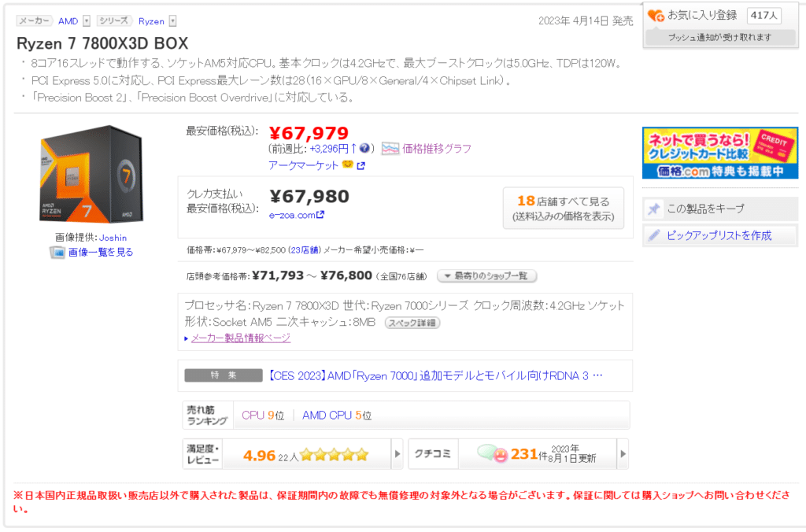Screen dimensions: 806x532
Task: Expand the クチコミ section arrow
Action: point(623,454)
